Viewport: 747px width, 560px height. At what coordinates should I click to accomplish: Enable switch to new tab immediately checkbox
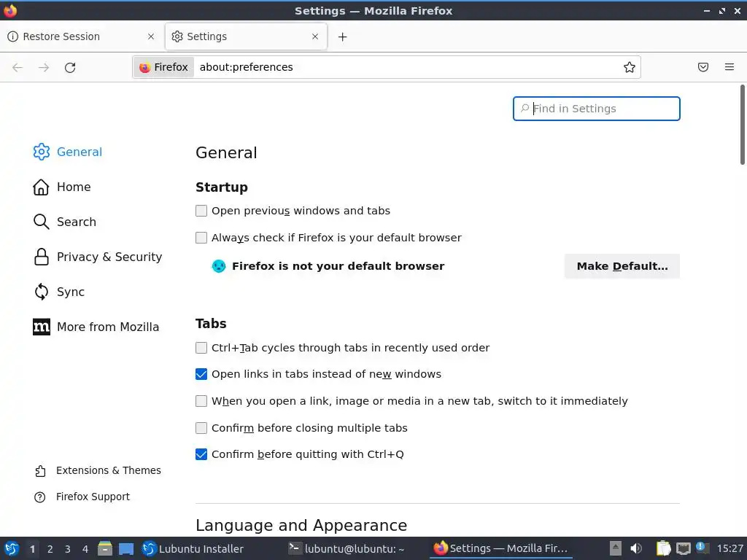(201, 402)
